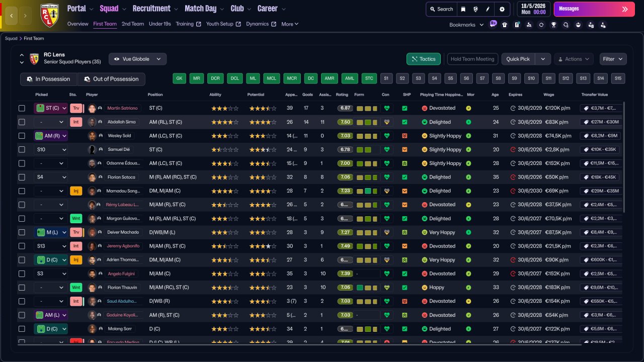Click the last bookmark icon in the row
This screenshot has width=644, height=362.
click(x=603, y=25)
